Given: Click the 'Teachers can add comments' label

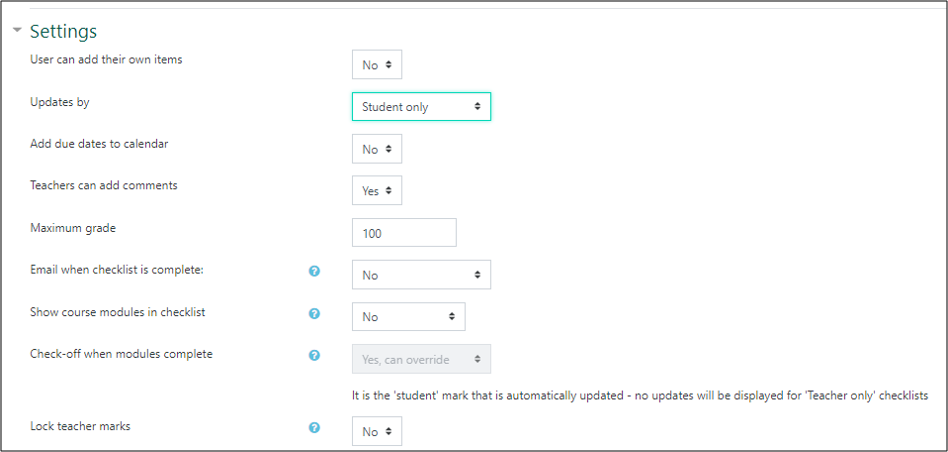Looking at the screenshot, I should [104, 185].
